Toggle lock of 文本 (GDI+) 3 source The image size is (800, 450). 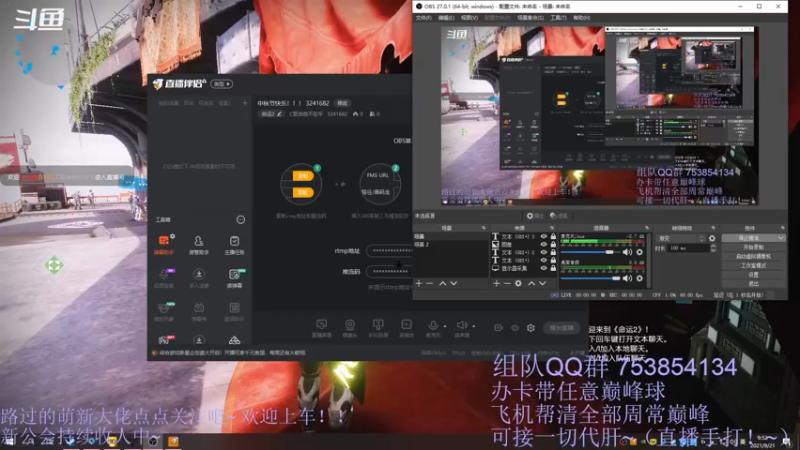(553, 237)
